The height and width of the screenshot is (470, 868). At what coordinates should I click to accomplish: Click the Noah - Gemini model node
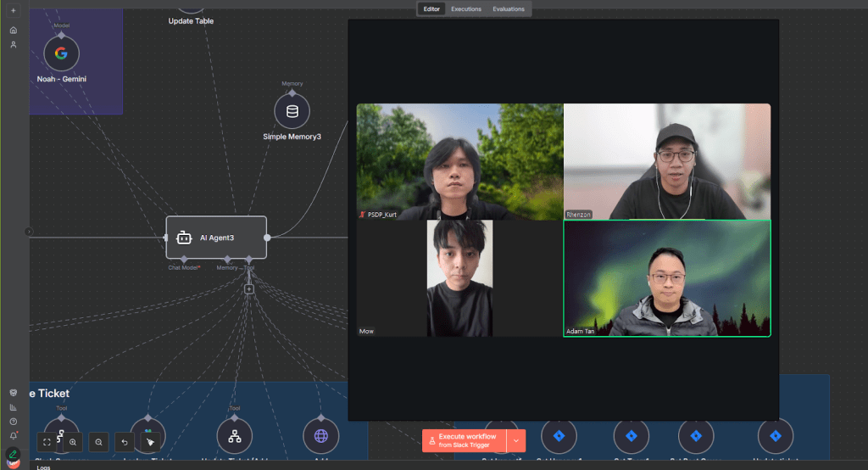click(61, 53)
